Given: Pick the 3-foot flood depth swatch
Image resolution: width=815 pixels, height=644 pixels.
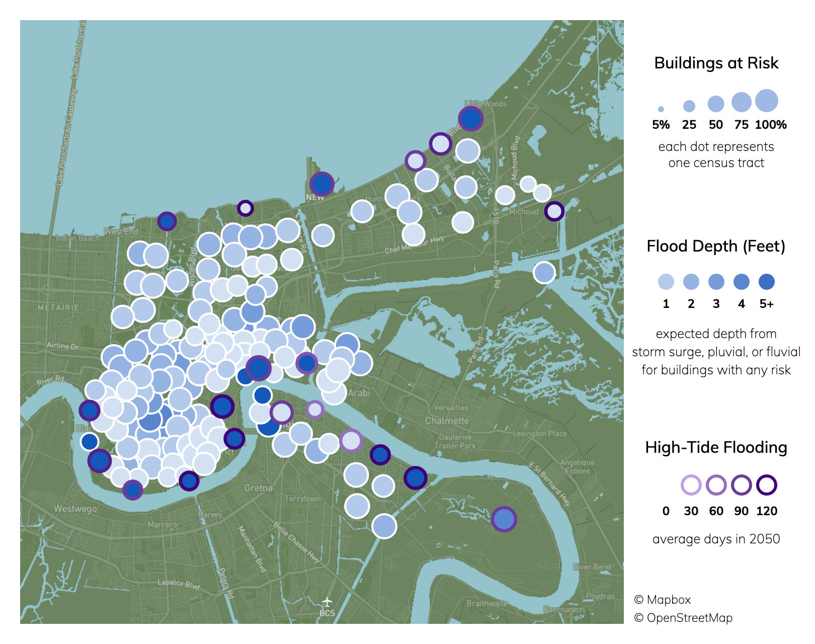Looking at the screenshot, I should tap(716, 282).
